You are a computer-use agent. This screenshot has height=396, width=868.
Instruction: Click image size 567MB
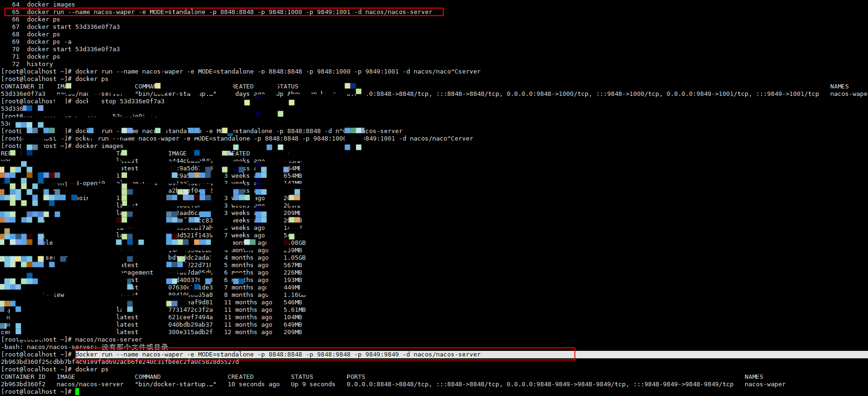292,265
